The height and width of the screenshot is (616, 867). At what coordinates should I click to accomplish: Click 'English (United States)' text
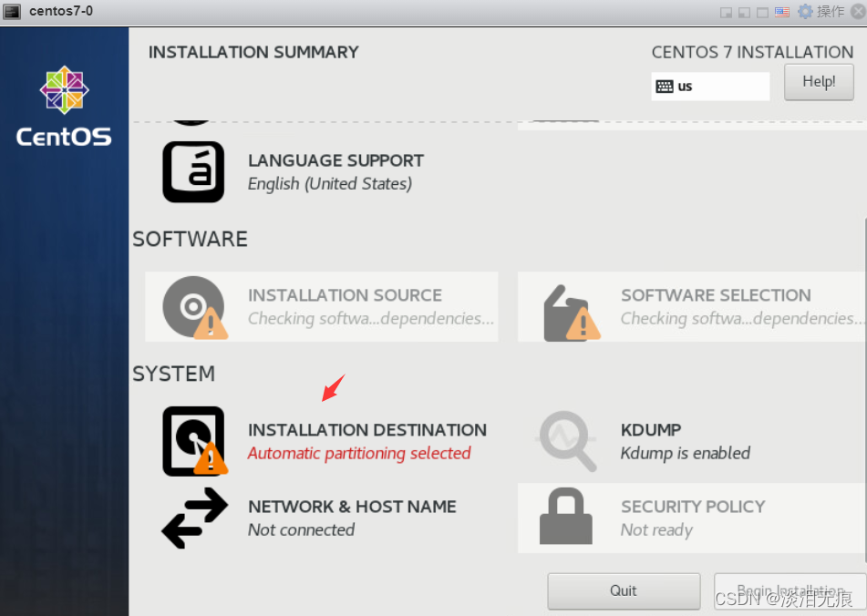[x=329, y=184]
